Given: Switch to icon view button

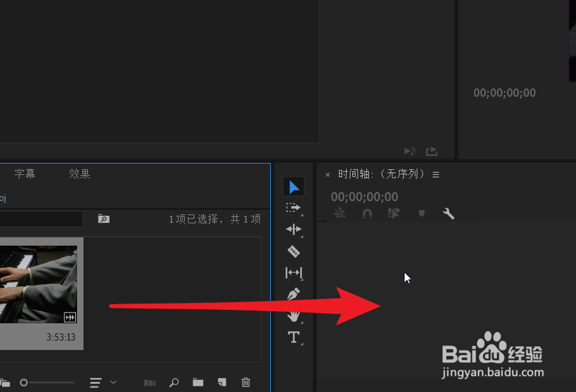Looking at the screenshot, I should click(x=4, y=383).
